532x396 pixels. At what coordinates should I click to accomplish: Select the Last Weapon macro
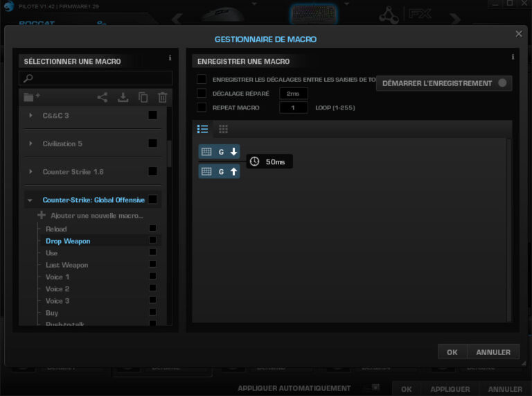click(66, 265)
